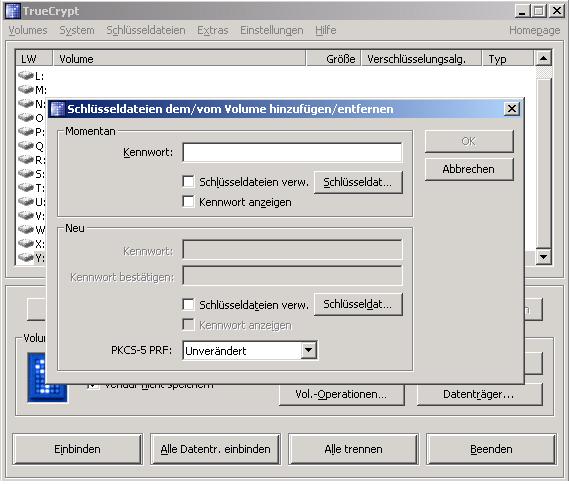Open the System menu
The image size is (569, 485).
pos(77,30)
